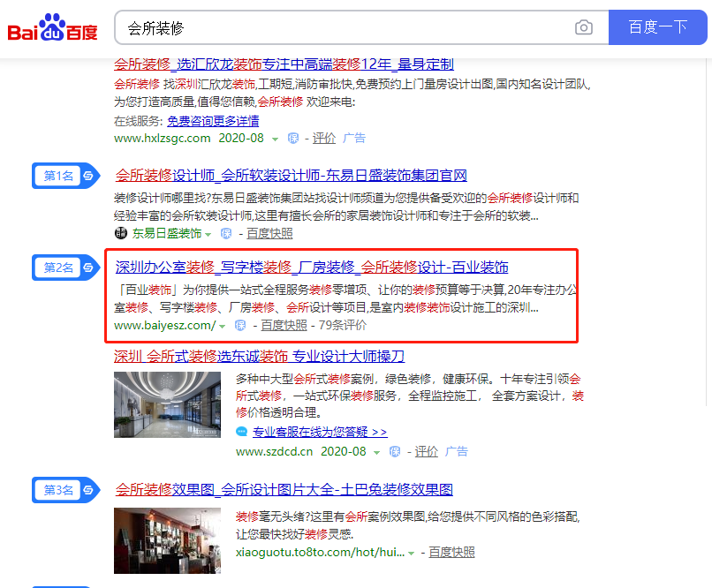Viewport: 712px width, 588px height.
Task: Open 百度快照 for 东易日盛 result
Action: point(269,233)
